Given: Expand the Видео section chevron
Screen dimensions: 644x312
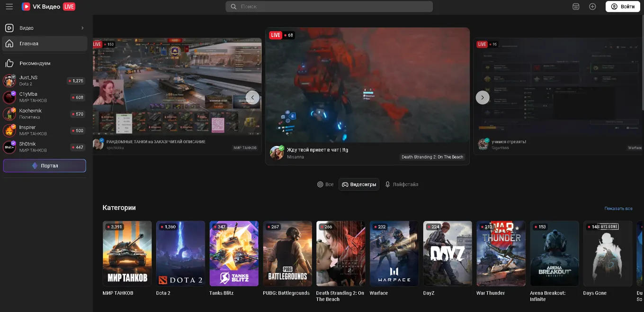Looking at the screenshot, I should point(82,28).
